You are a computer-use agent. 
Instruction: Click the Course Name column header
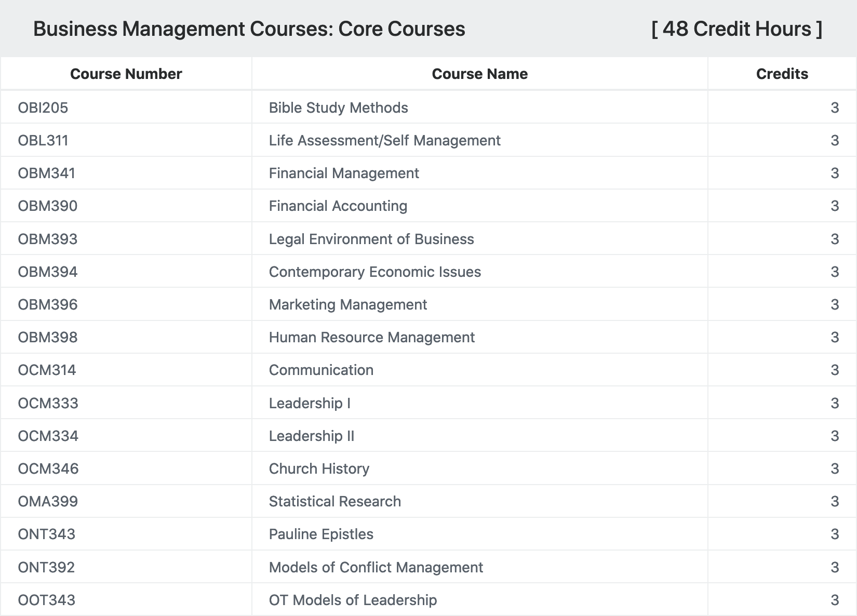click(479, 74)
